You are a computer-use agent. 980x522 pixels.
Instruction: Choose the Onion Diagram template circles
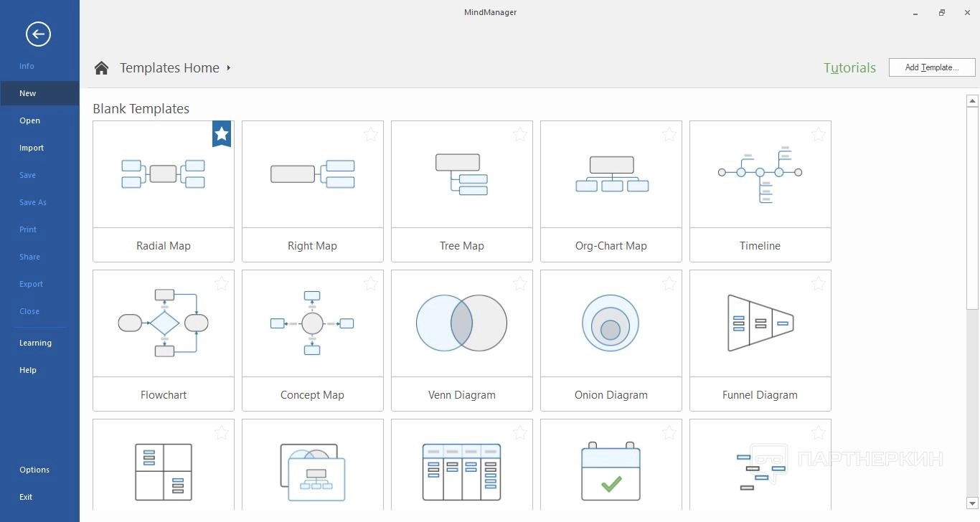click(611, 323)
